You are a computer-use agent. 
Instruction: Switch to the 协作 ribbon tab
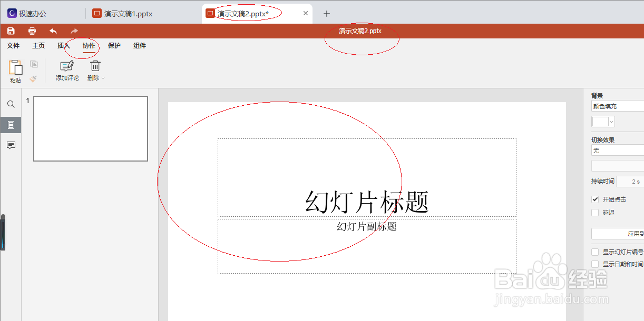(88, 46)
